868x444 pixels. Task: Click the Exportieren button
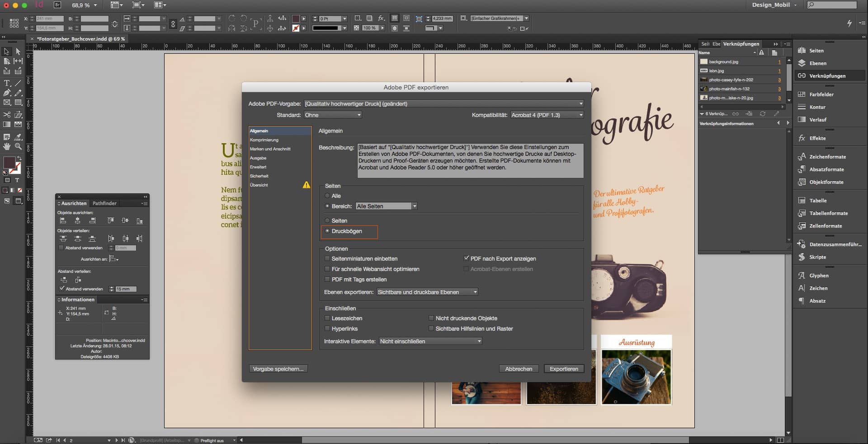pos(564,369)
